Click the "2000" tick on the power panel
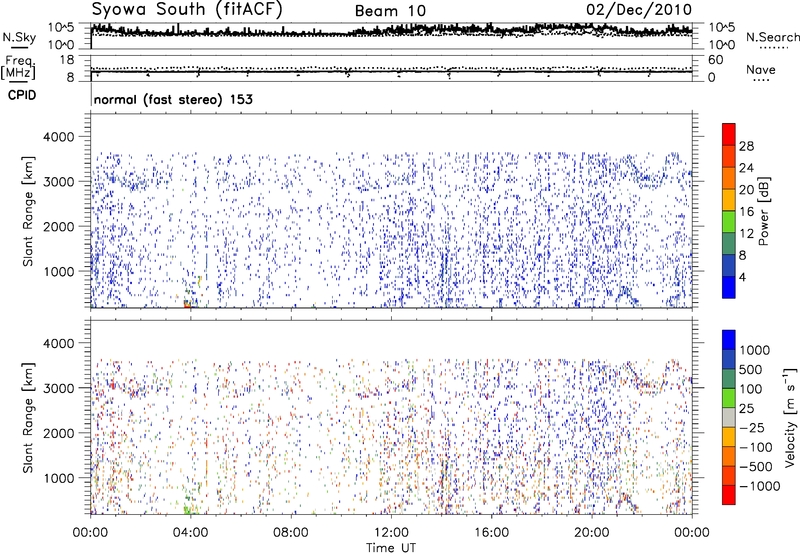 pyautogui.click(x=58, y=226)
